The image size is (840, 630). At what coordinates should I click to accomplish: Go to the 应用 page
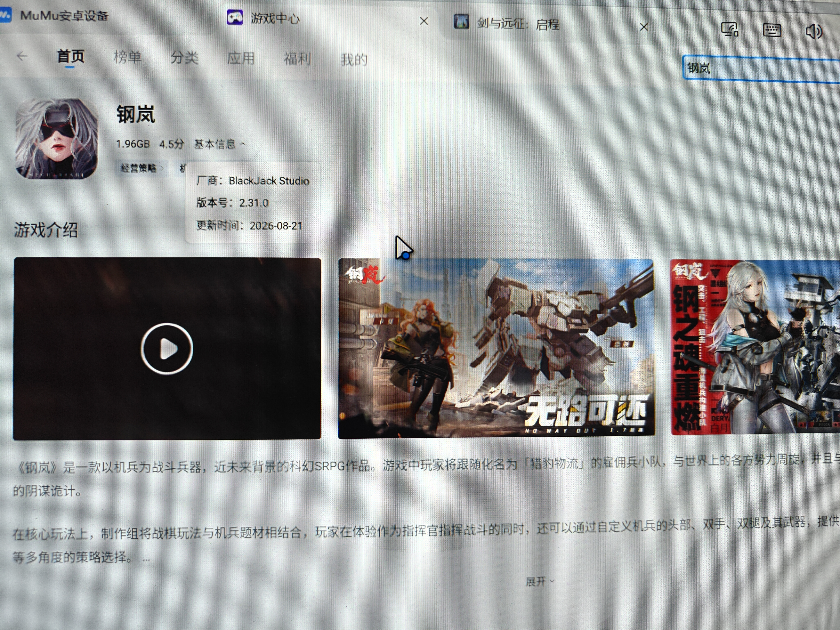pos(241,58)
